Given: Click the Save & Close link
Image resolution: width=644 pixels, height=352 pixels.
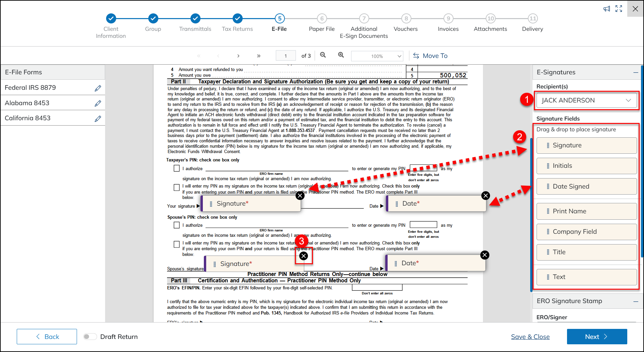Looking at the screenshot, I should (x=530, y=337).
